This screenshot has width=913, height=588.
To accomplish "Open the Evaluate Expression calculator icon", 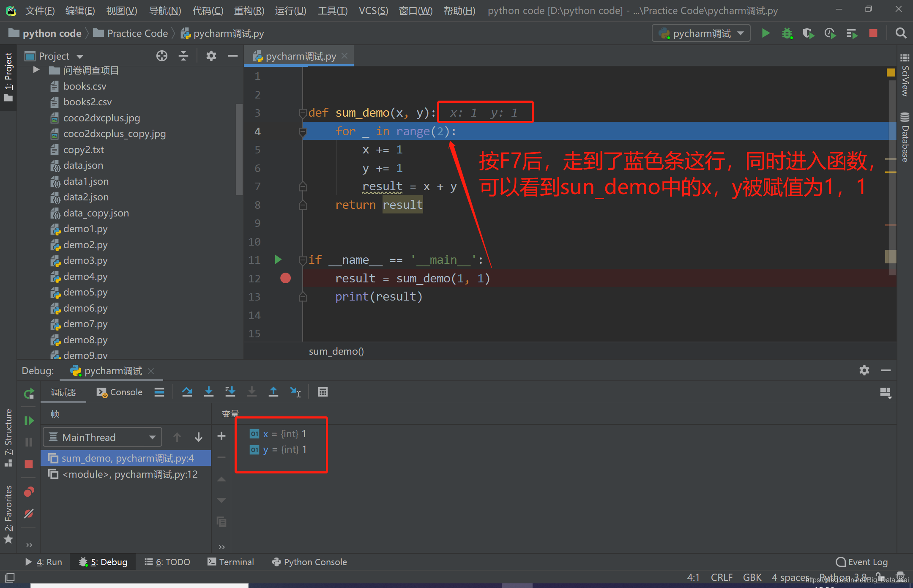I will 323,392.
